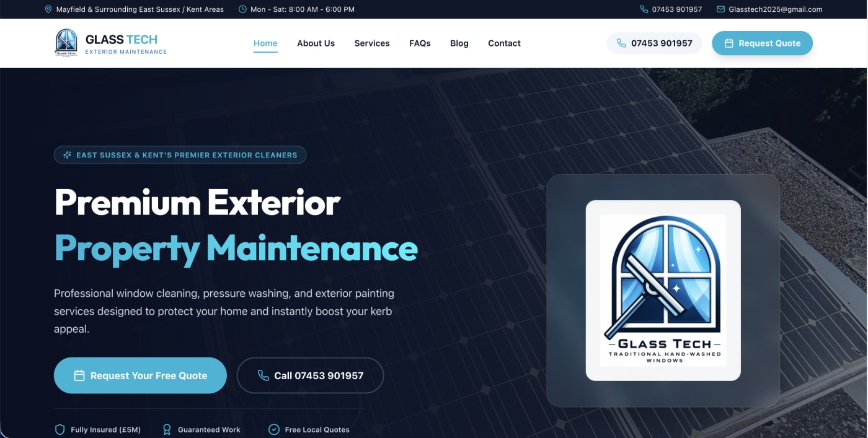This screenshot has width=868, height=438.
Task: Click the Glass Tech logo icon in header
Action: 66,43
